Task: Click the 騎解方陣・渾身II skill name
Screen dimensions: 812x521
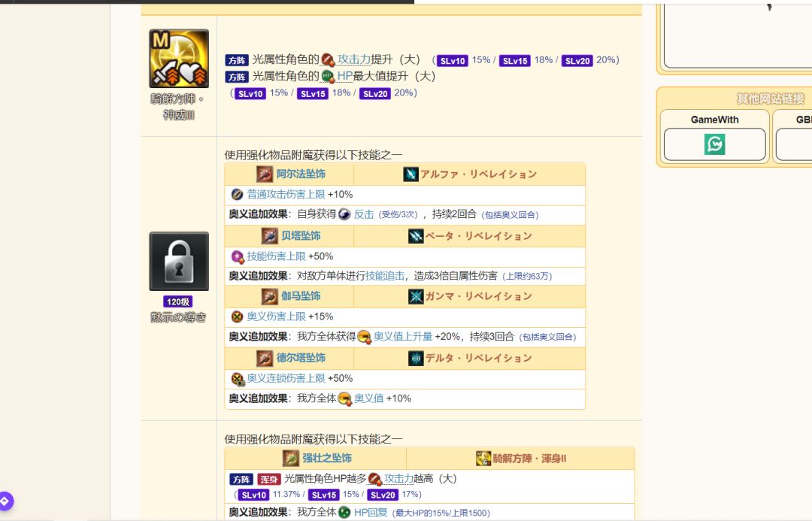Action: pyautogui.click(x=529, y=459)
